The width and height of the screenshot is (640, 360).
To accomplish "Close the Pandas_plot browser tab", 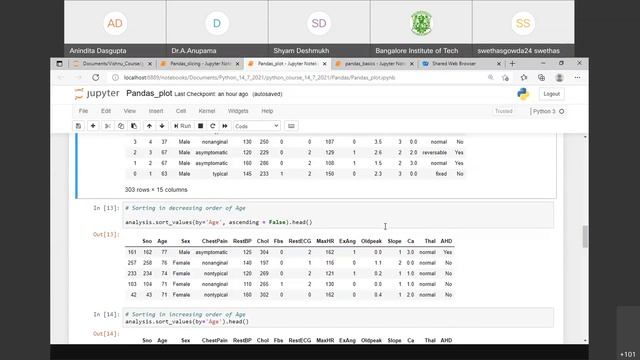I will pyautogui.click(x=324, y=64).
